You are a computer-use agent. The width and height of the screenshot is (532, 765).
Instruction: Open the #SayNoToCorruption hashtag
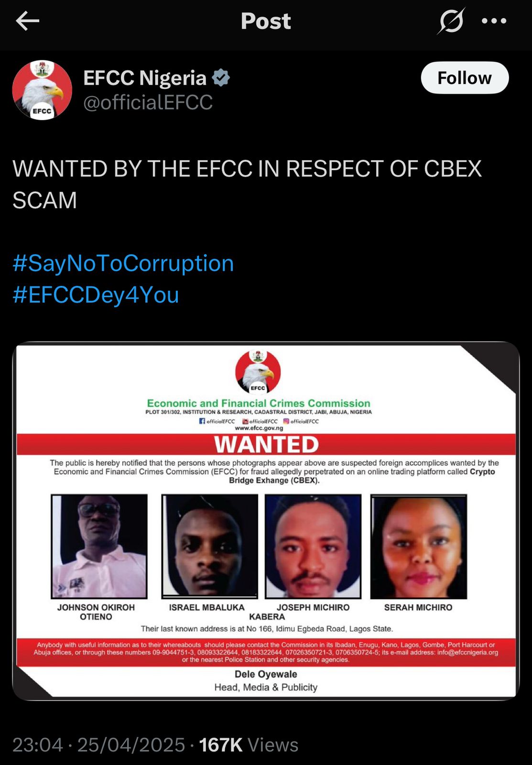pyautogui.click(x=123, y=263)
